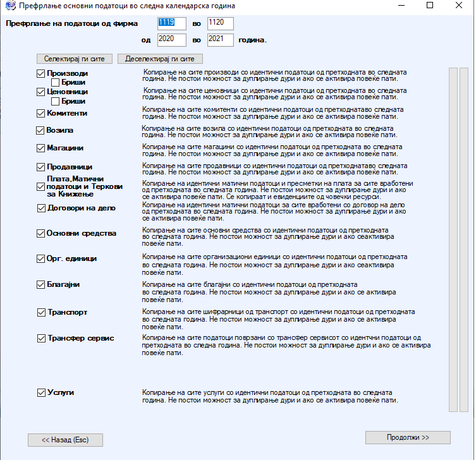This screenshot has height=460, width=476.
Task: Close the data transfer window
Action: tap(459, 6)
